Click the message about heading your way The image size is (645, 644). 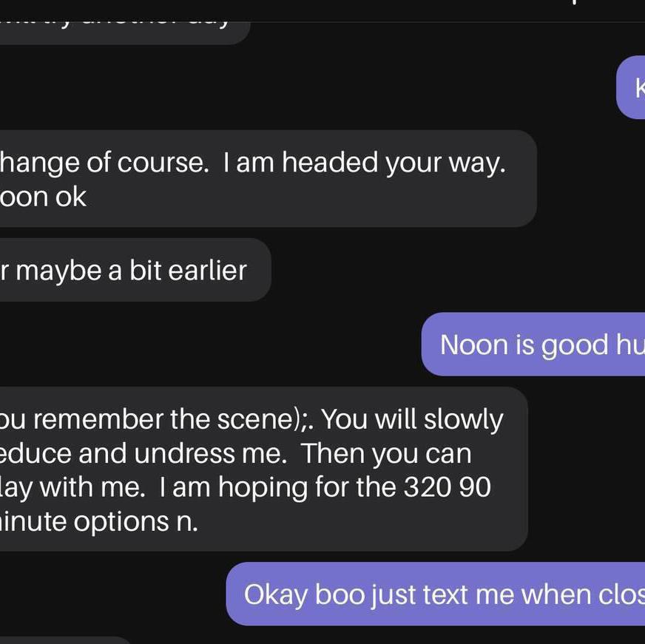point(266,179)
